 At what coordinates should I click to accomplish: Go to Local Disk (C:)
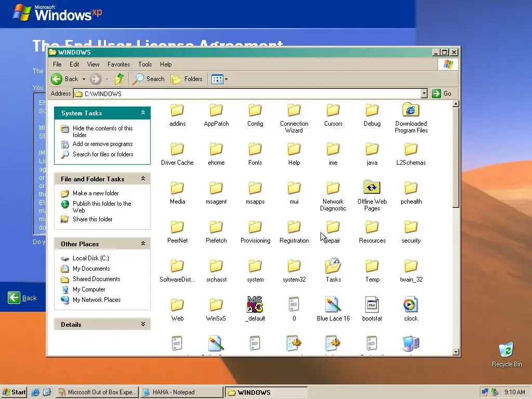pos(90,258)
